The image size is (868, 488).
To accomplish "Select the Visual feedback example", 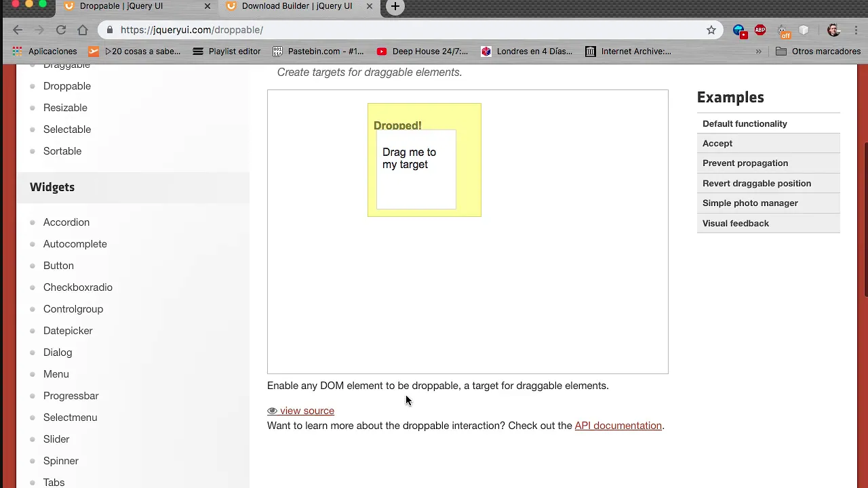I will [x=768, y=224].
